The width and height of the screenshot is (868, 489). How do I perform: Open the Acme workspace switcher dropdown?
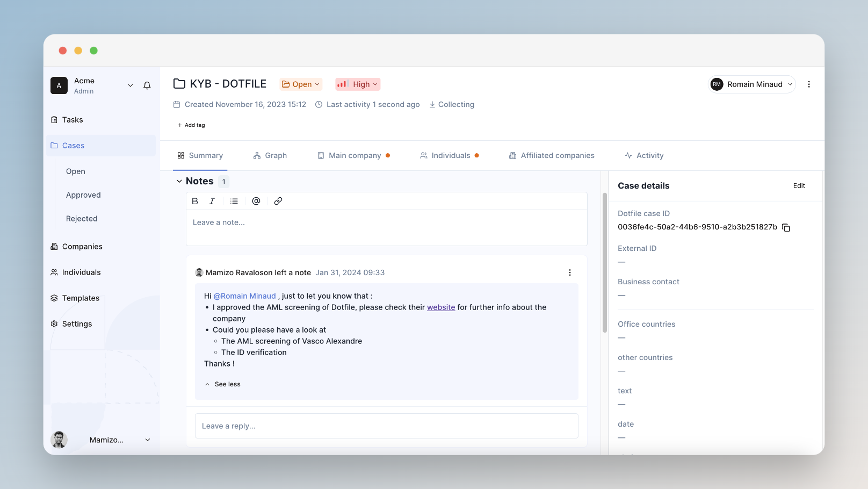(x=131, y=85)
